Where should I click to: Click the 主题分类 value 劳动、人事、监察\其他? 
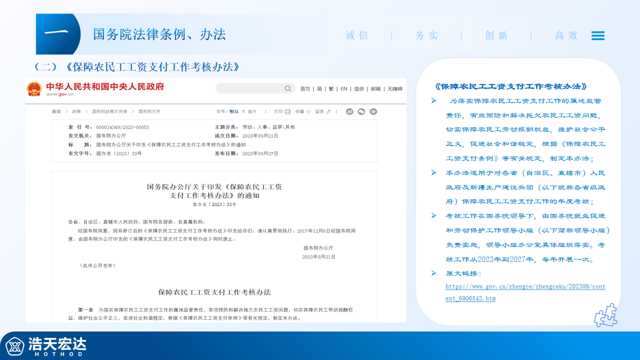tap(269, 127)
